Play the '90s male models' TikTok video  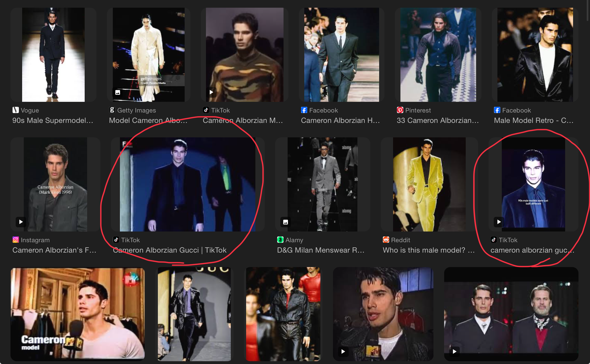(499, 222)
